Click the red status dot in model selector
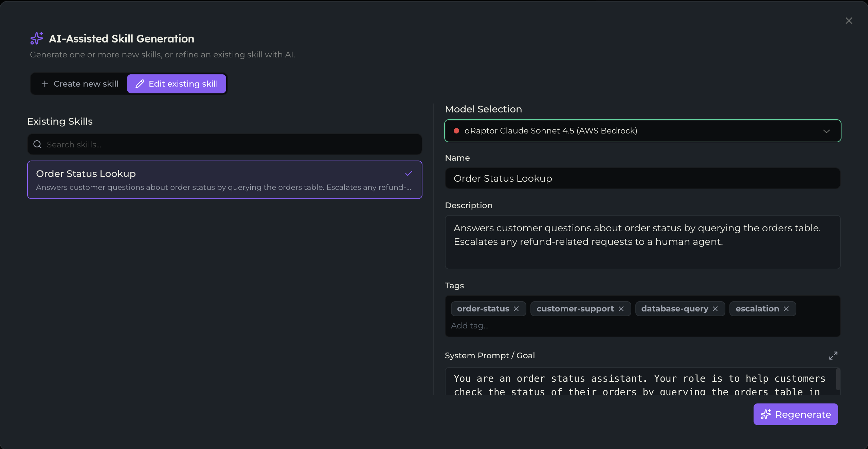Screen dimensions: 868x449 tap(456, 131)
